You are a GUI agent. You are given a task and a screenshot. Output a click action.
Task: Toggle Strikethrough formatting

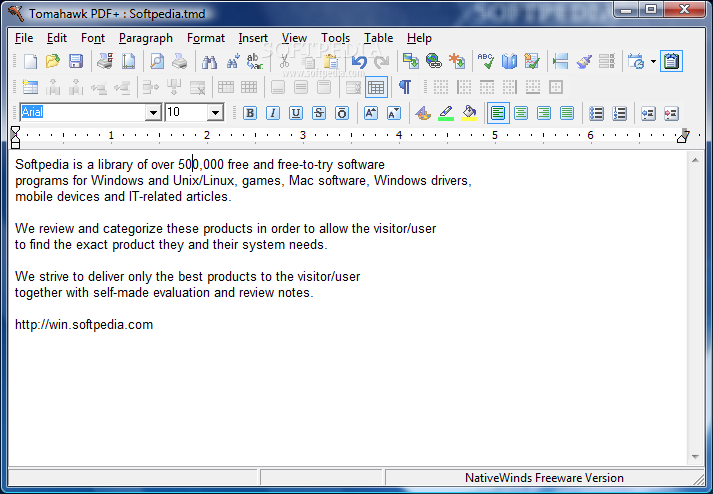click(319, 113)
